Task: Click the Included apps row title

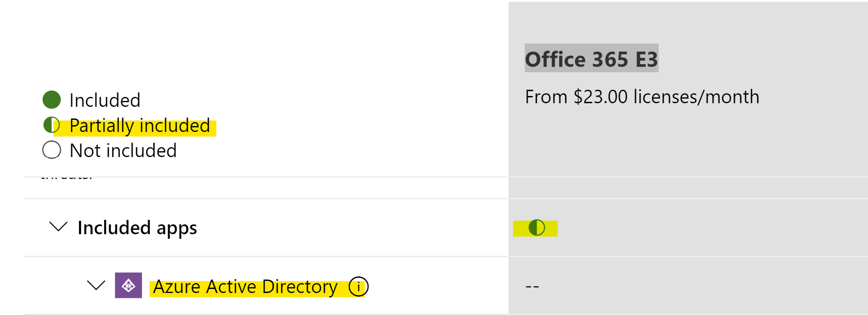Action: click(137, 228)
